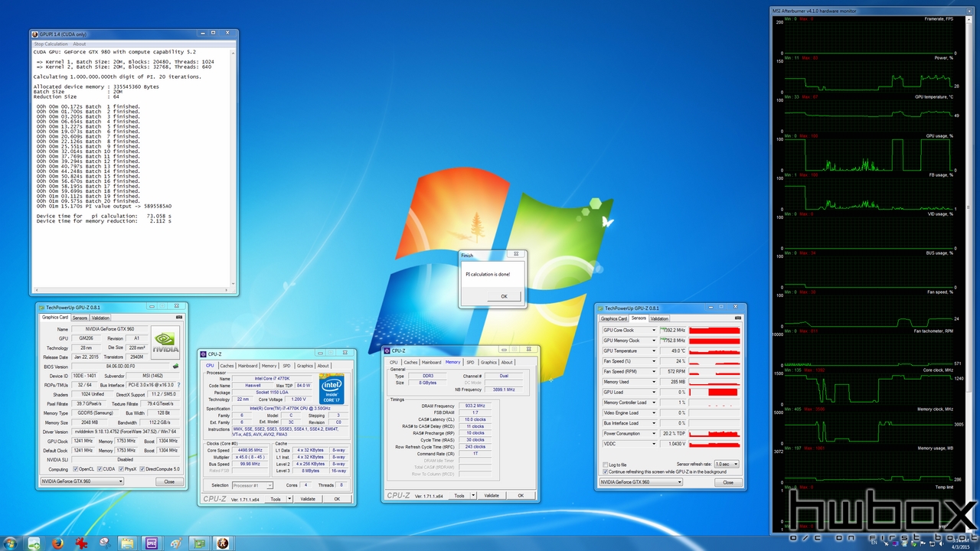Open the Snipping Tool taskbar icon
This screenshot has height=551, width=980.
(105, 543)
